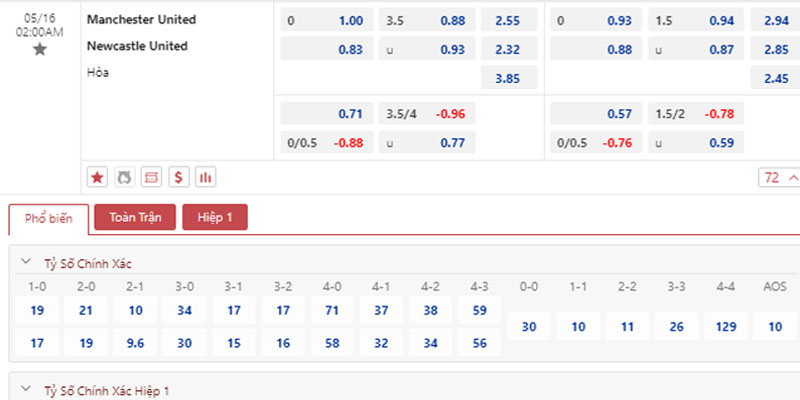Pick odds 15 in the 3-1 column
The image size is (800, 400).
(234, 343)
